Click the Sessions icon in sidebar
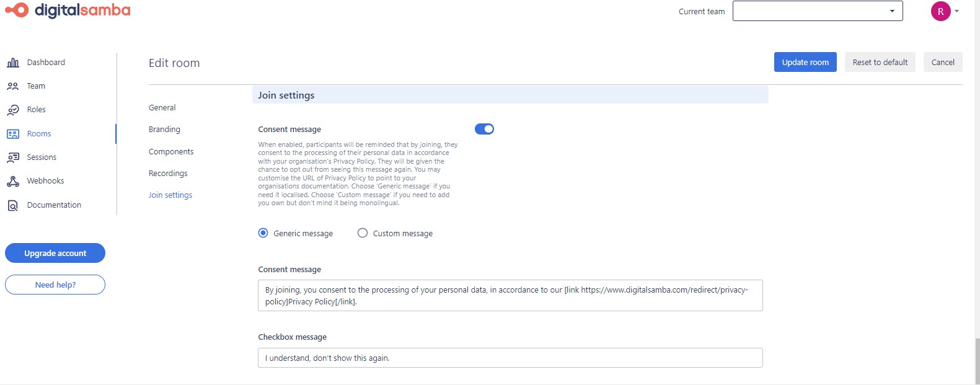Image resolution: width=980 pixels, height=385 pixels. (x=12, y=157)
